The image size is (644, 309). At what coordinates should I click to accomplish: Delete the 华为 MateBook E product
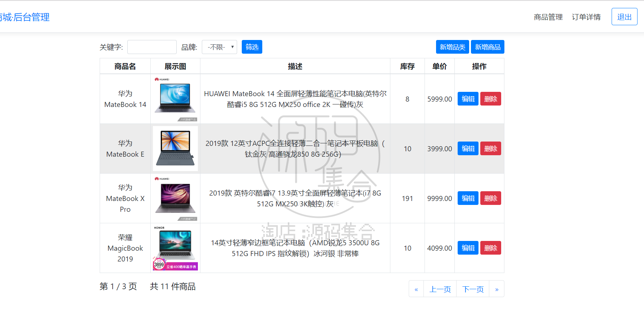click(x=490, y=148)
